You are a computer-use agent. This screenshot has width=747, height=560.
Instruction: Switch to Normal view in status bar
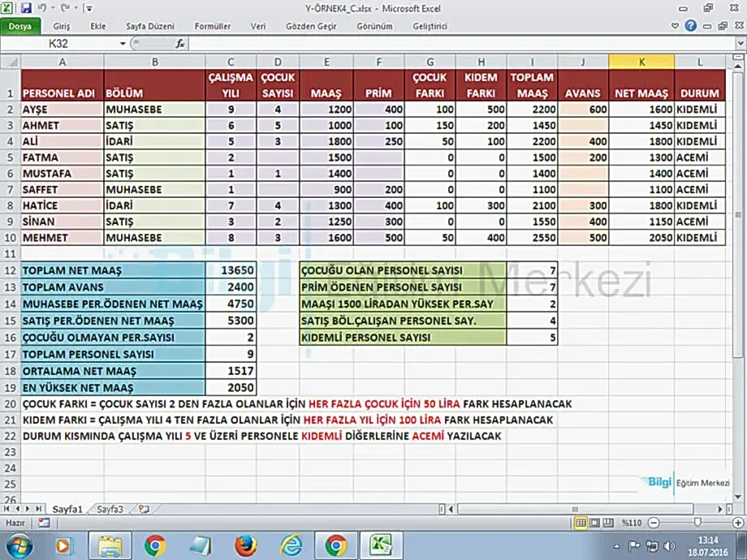point(580,523)
